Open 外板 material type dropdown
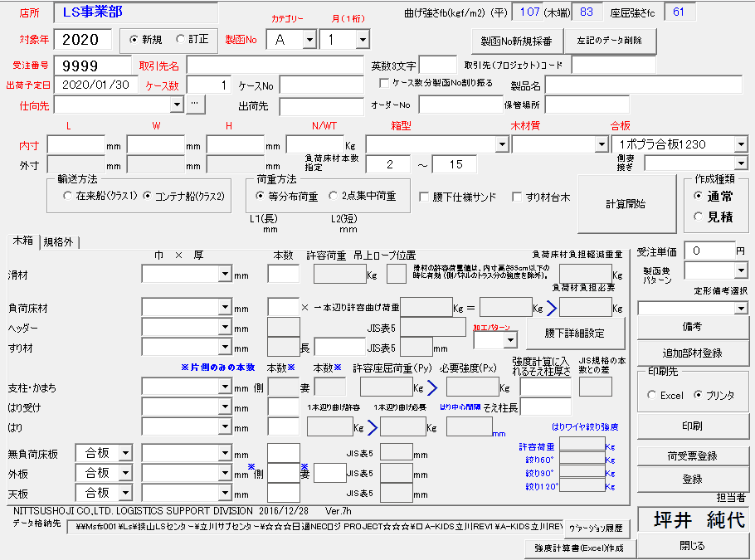Viewport: 755px width, 560px height. click(125, 472)
